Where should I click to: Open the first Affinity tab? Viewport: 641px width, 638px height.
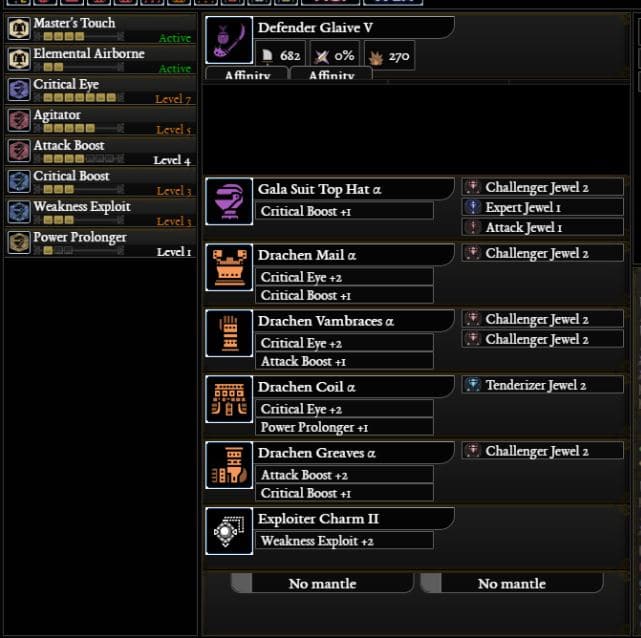click(247, 74)
